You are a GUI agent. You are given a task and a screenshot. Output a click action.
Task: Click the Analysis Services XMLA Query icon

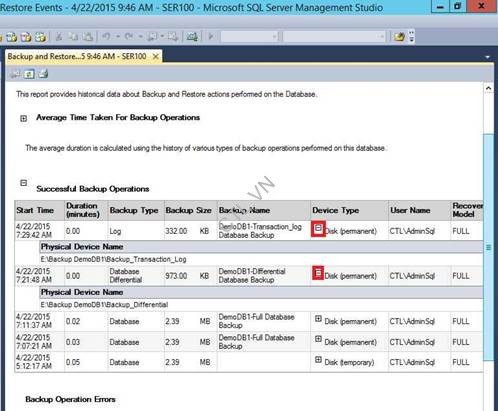[40, 37]
